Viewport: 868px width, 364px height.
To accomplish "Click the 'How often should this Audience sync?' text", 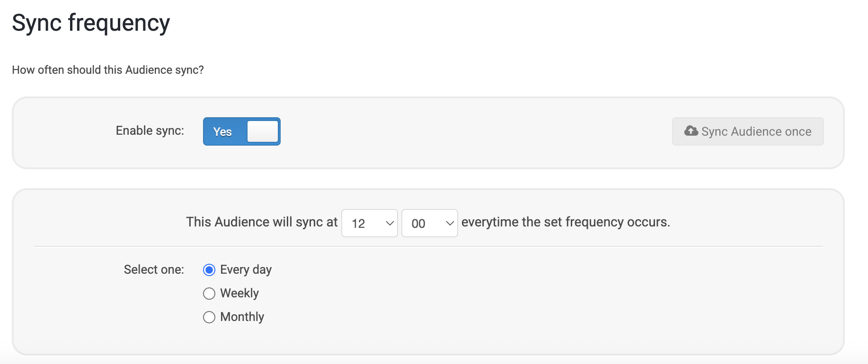I will (x=108, y=70).
